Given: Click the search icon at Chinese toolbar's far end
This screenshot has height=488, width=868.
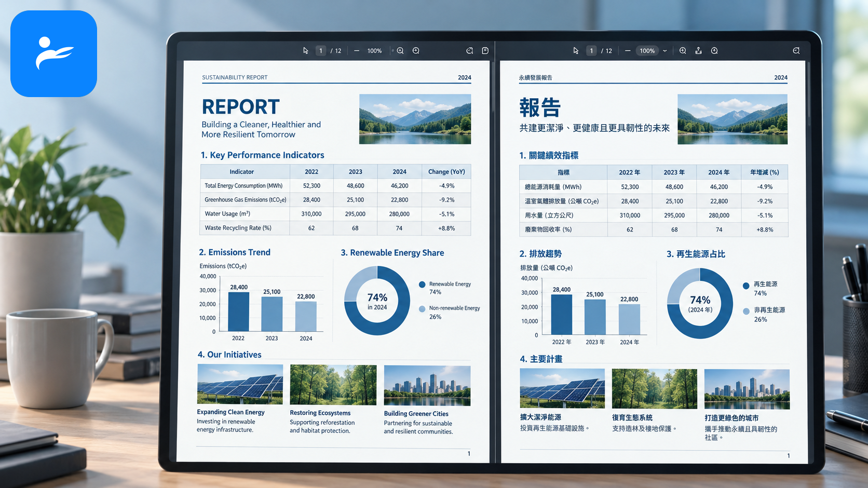Looking at the screenshot, I should point(796,51).
